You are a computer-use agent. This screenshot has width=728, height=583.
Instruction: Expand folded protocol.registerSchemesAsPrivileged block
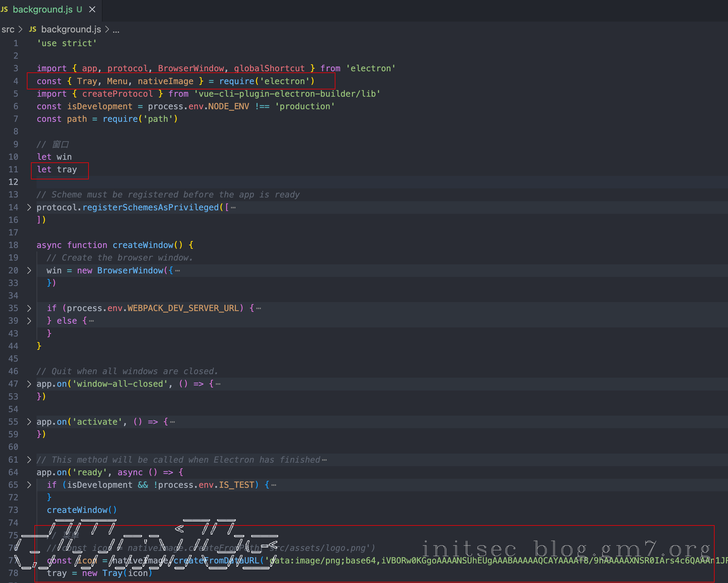[29, 207]
